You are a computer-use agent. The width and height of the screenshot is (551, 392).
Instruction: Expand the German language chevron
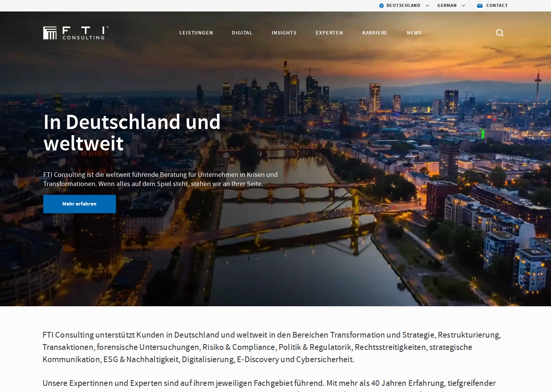463,6
